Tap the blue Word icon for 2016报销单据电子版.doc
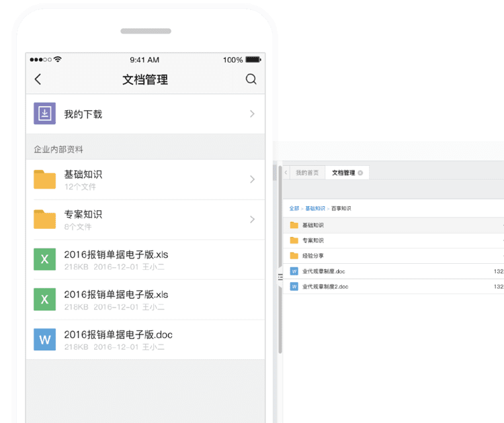 click(45, 340)
